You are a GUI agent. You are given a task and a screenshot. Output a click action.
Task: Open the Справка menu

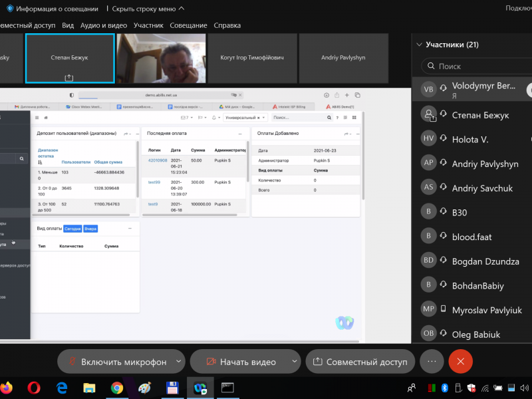227,25
